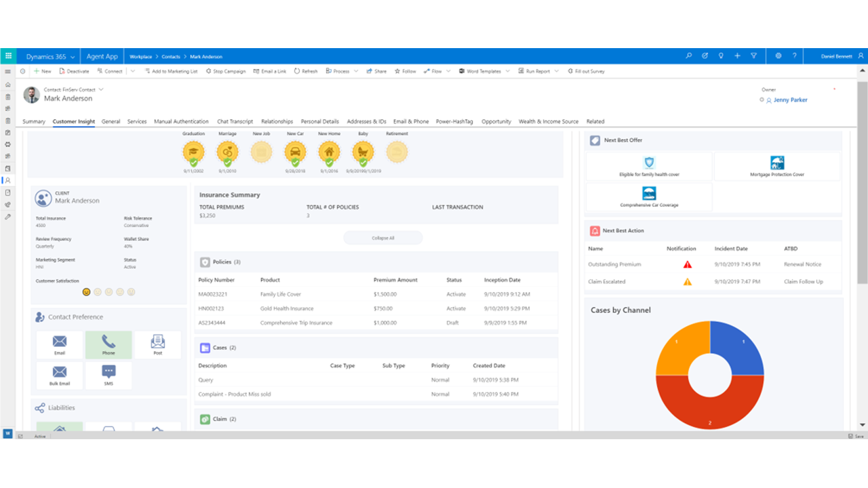This screenshot has width=868, height=488.
Task: Open Mortgage Protection Cover offer
Action: tap(777, 166)
